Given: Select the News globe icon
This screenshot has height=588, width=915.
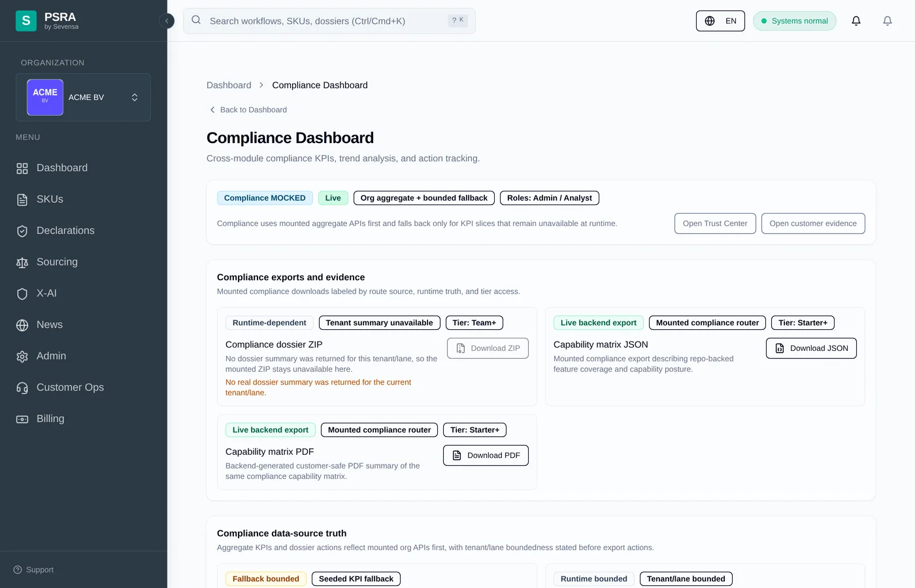Looking at the screenshot, I should pos(22,325).
